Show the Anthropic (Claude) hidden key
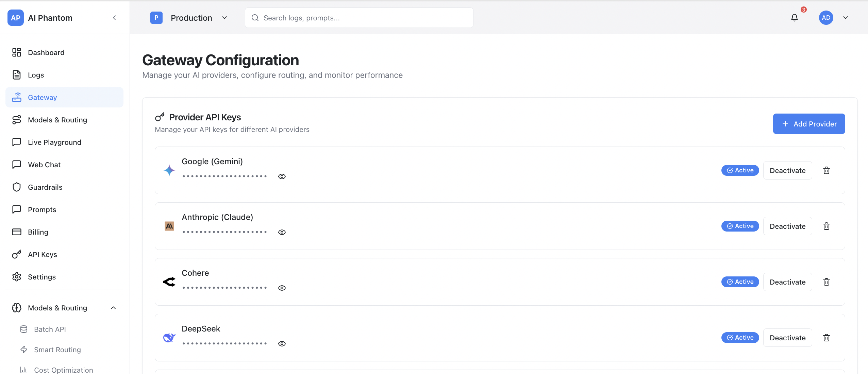 click(x=282, y=232)
